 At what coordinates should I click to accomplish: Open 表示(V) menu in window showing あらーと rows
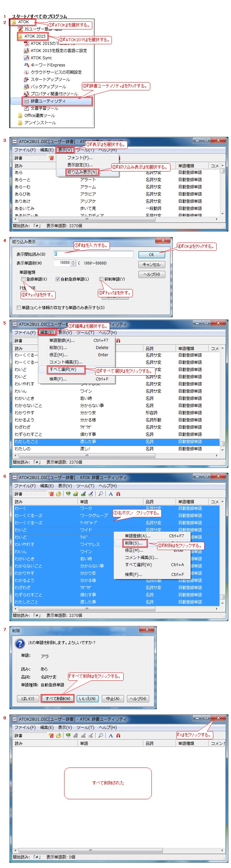click(65, 150)
